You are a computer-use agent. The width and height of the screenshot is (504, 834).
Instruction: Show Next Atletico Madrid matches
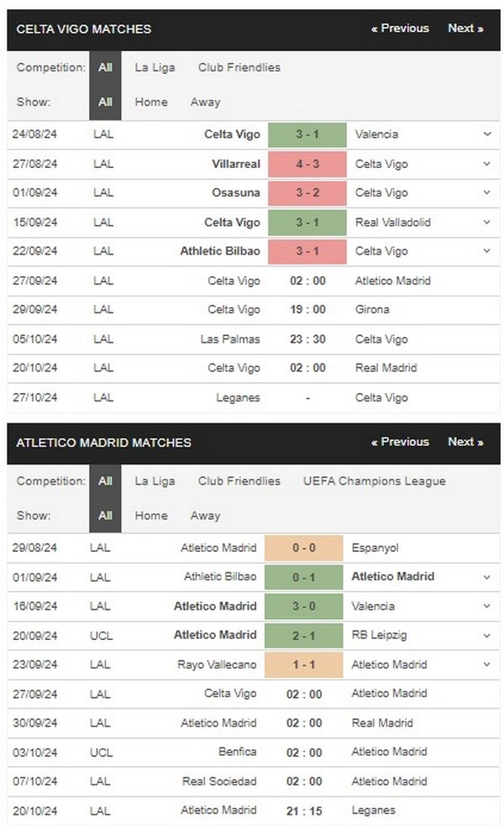465,442
